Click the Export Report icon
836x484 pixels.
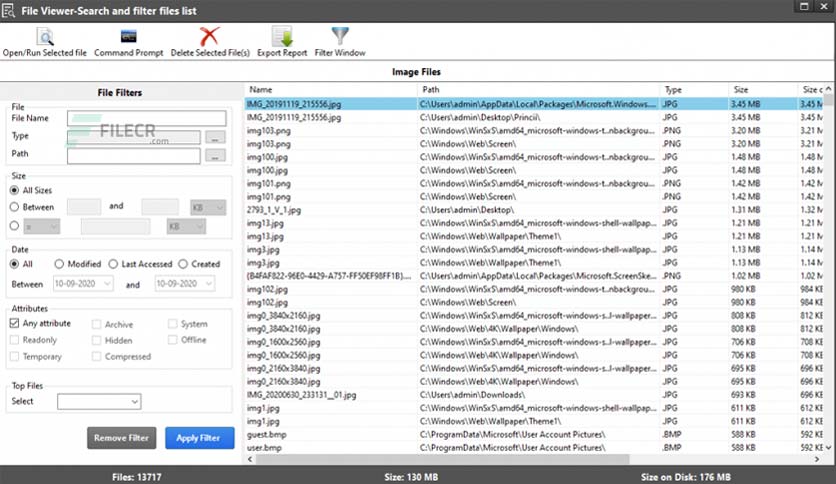[x=282, y=36]
